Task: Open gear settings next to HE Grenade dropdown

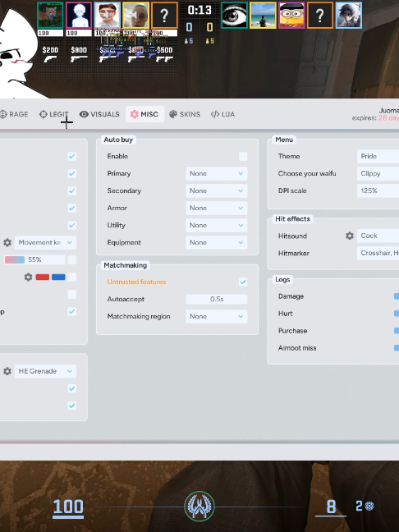Action: tap(7, 371)
